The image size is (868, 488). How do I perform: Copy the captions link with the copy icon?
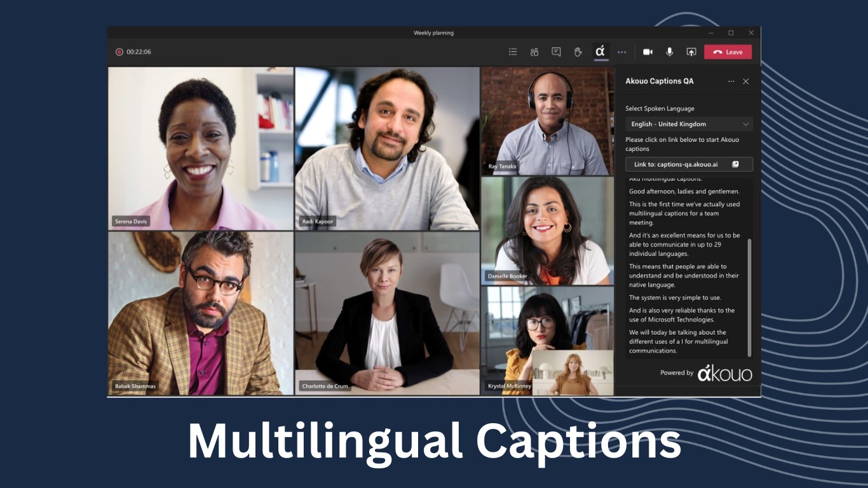point(735,164)
